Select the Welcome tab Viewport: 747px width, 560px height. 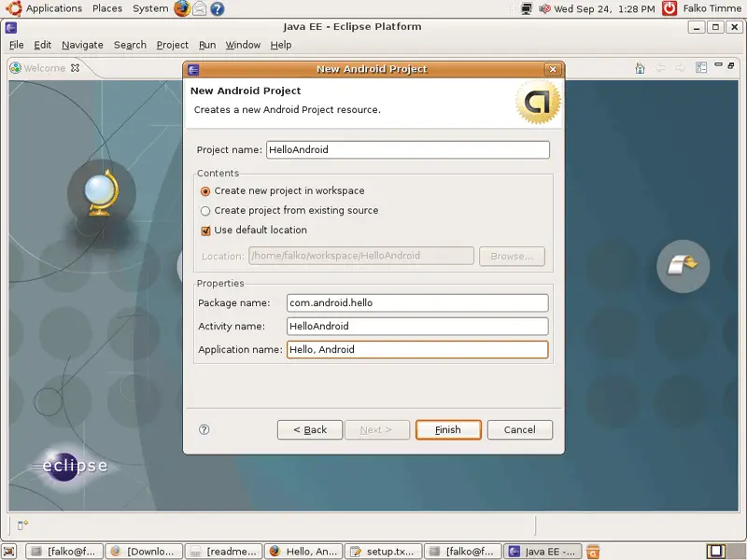(x=44, y=68)
